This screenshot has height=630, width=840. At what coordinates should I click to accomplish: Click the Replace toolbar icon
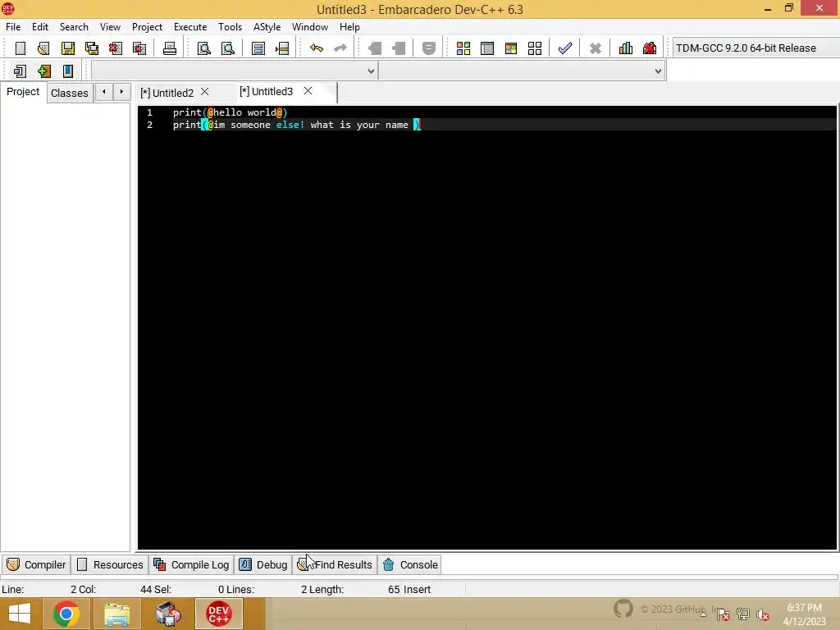point(228,48)
